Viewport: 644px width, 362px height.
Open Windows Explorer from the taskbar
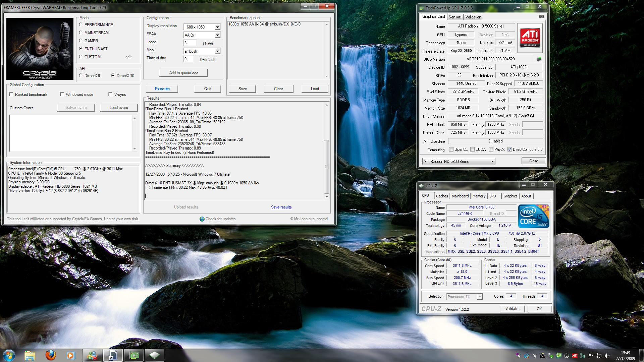pyautogui.click(x=30, y=355)
